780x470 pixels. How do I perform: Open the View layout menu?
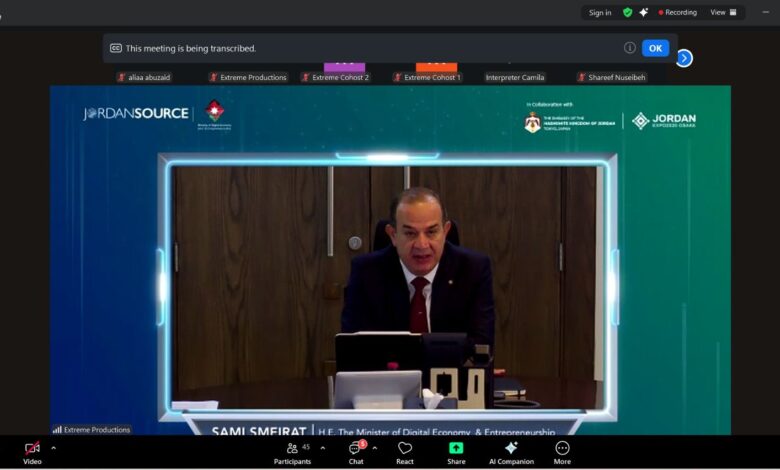tap(723, 13)
